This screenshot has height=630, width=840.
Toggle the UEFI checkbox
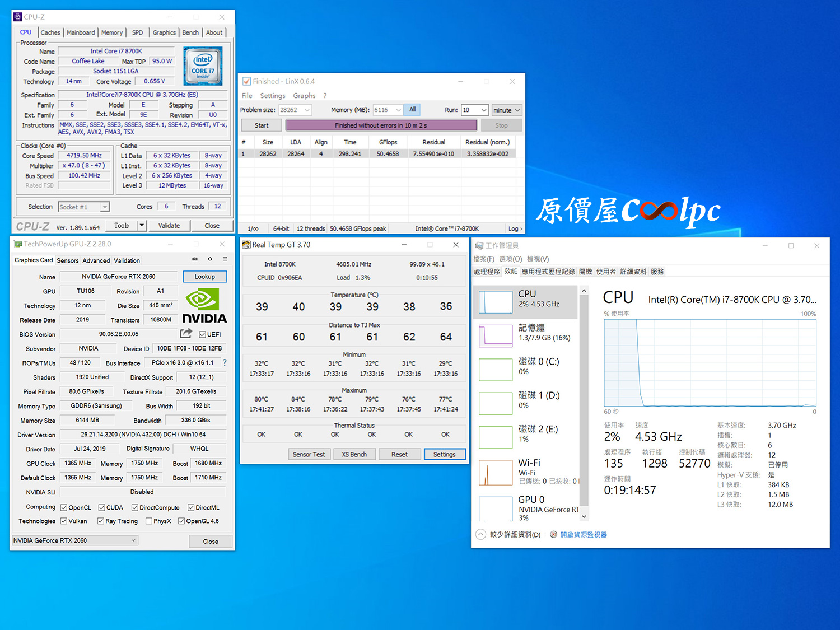203,334
